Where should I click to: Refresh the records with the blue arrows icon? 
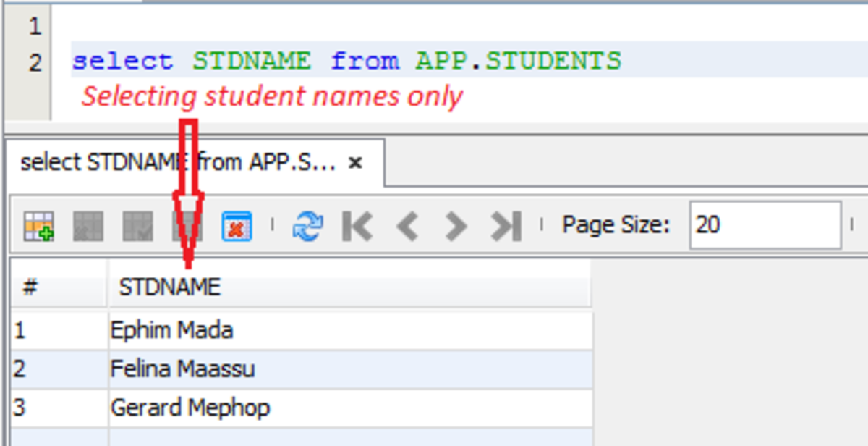click(x=307, y=227)
